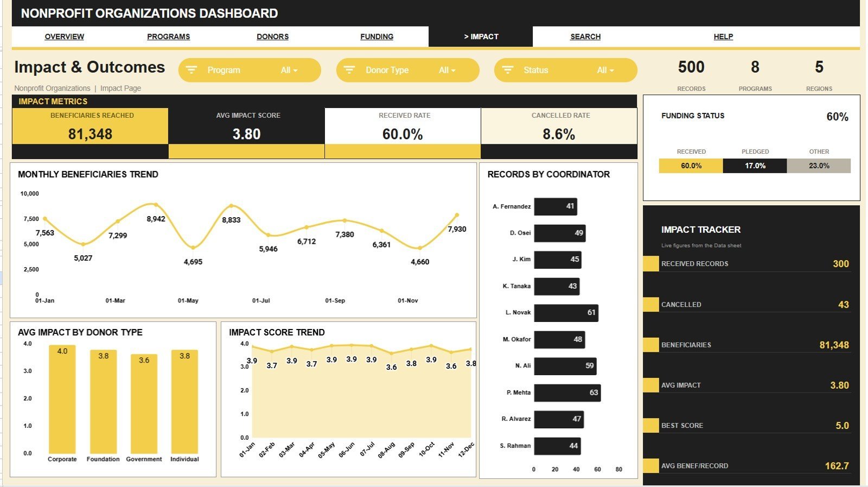Select the active Impact tab

pos(481,36)
